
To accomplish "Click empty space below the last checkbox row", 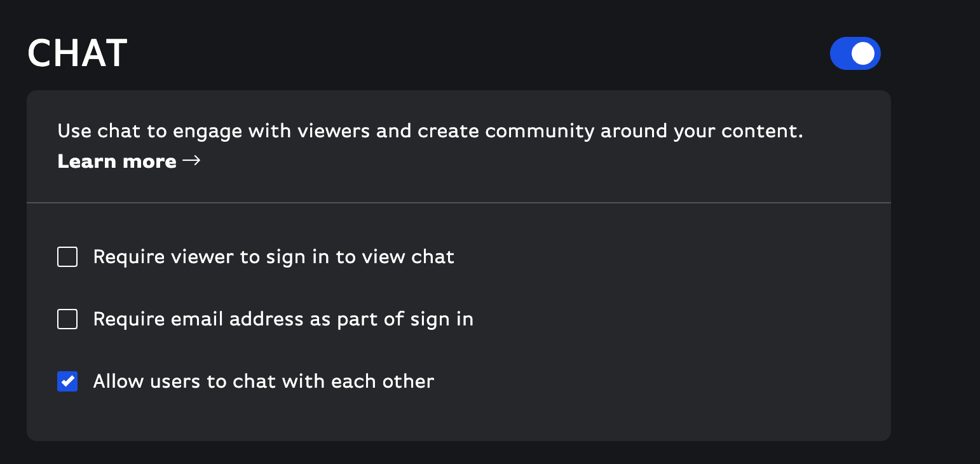I will (459, 416).
